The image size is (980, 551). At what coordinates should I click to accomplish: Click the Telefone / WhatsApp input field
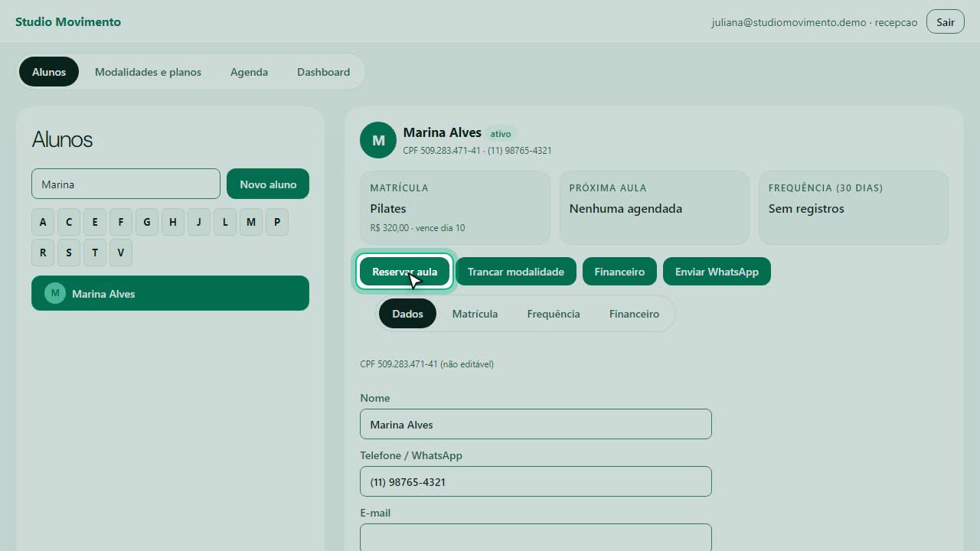(536, 481)
